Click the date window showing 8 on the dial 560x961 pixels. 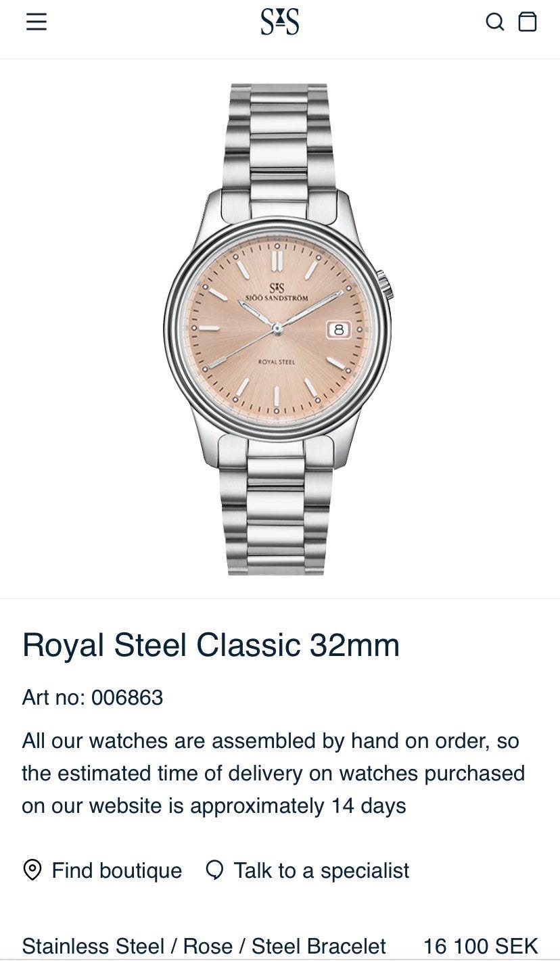point(339,329)
